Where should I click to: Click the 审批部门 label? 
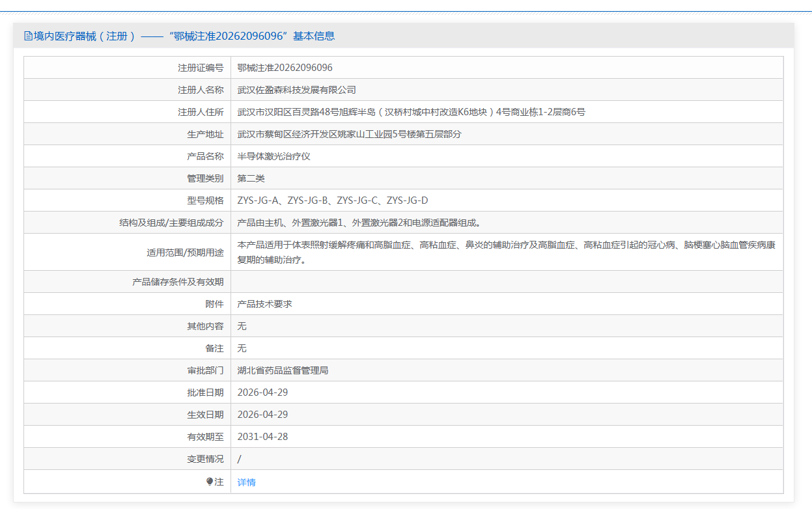click(205, 370)
